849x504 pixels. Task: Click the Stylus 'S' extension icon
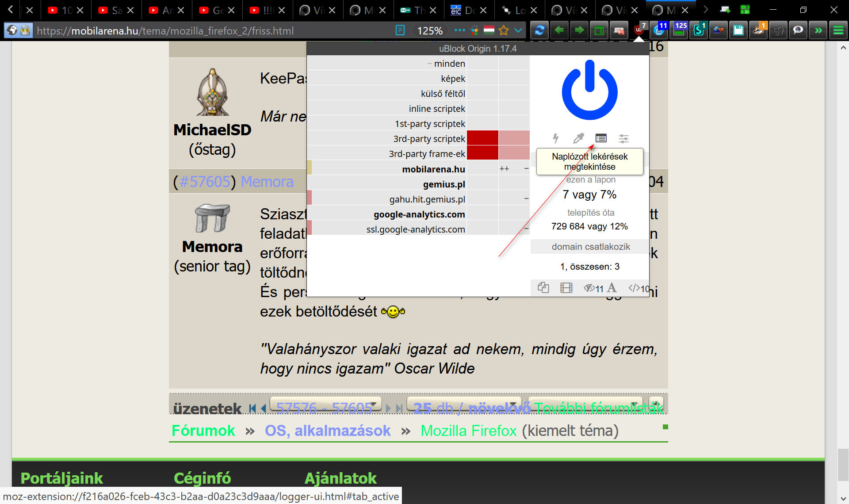pyautogui.click(x=699, y=31)
